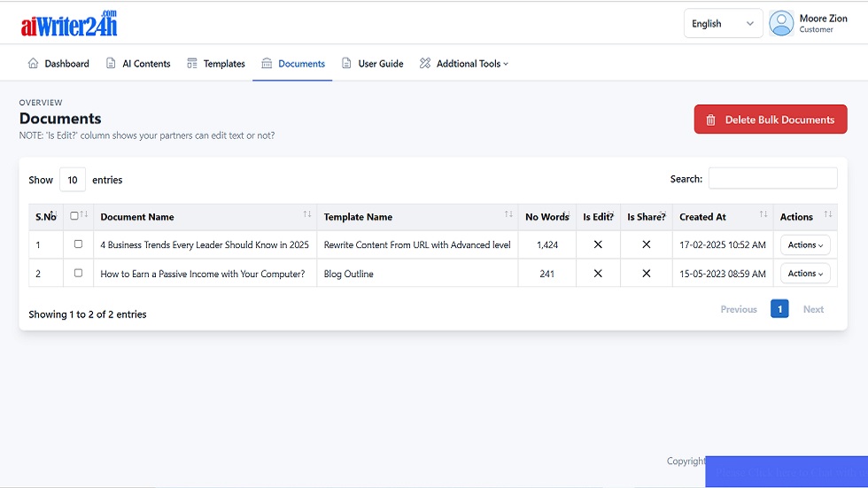Check the box for 4 Business Trends document

[78, 244]
